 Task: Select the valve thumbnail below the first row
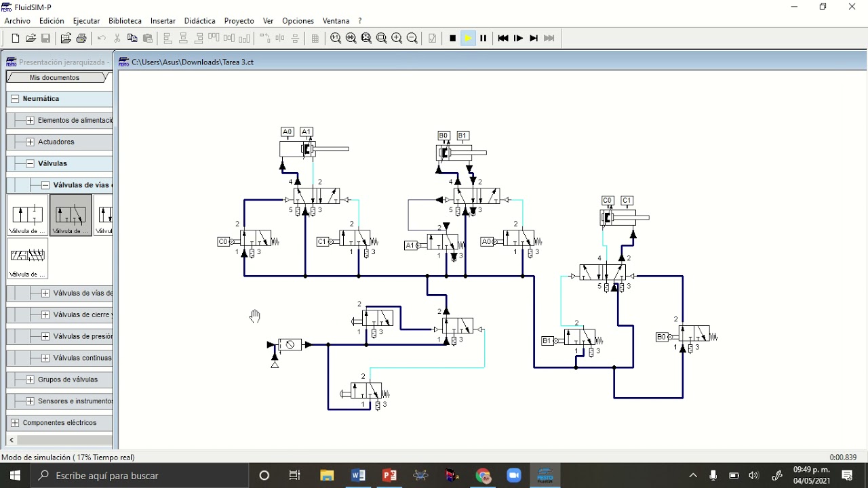[x=28, y=258]
